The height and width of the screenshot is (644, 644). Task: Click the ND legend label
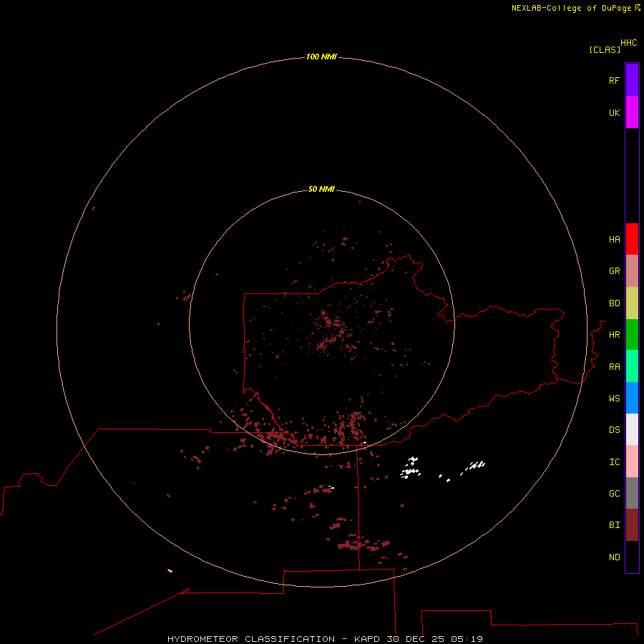click(614, 557)
